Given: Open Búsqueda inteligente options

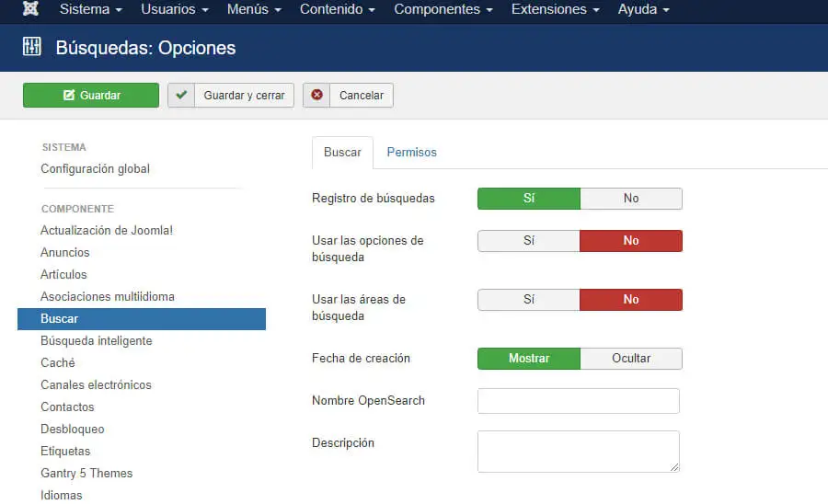Looking at the screenshot, I should (x=96, y=341).
